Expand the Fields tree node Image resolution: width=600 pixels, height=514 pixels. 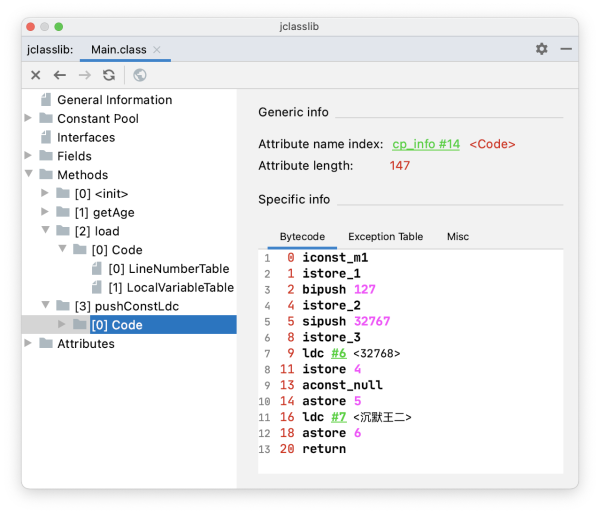point(29,156)
